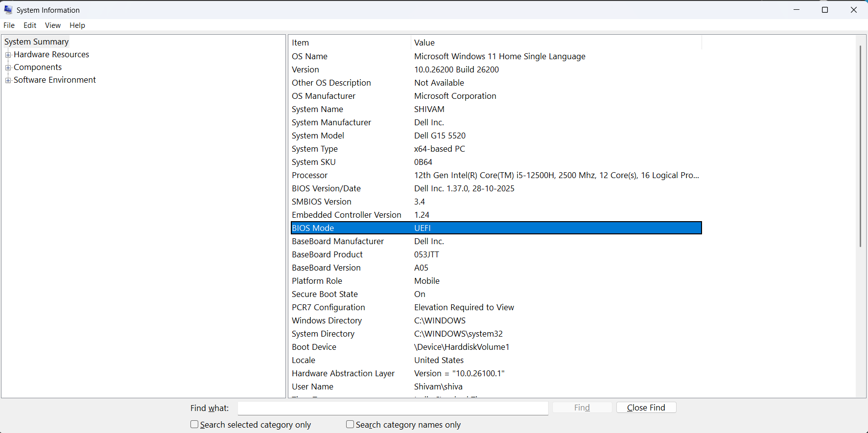Select the Other OS Description row

tap(496, 83)
